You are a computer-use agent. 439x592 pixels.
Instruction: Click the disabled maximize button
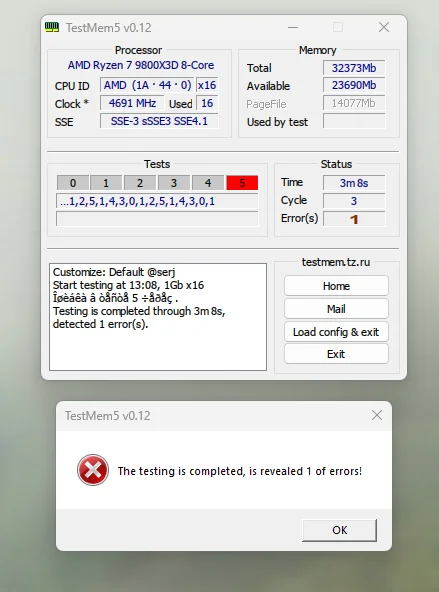(338, 27)
